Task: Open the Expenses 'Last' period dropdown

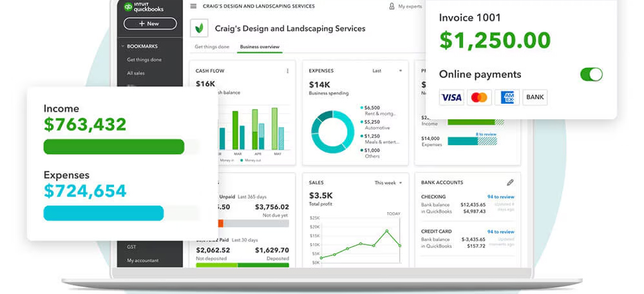Action: pos(387,71)
